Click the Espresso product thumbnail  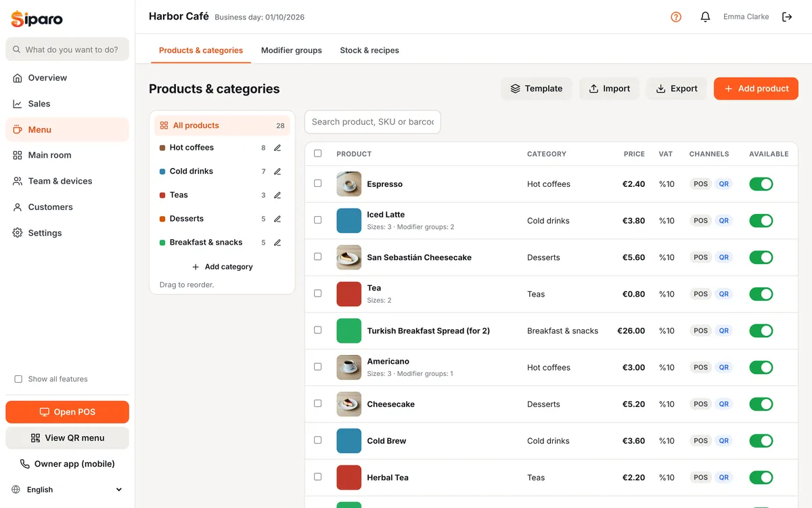pyautogui.click(x=349, y=184)
